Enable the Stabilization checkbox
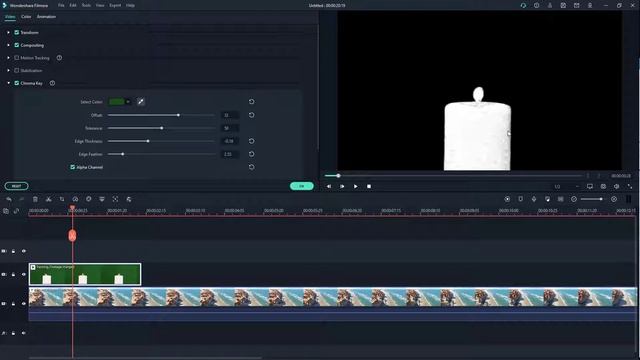 pos(17,71)
